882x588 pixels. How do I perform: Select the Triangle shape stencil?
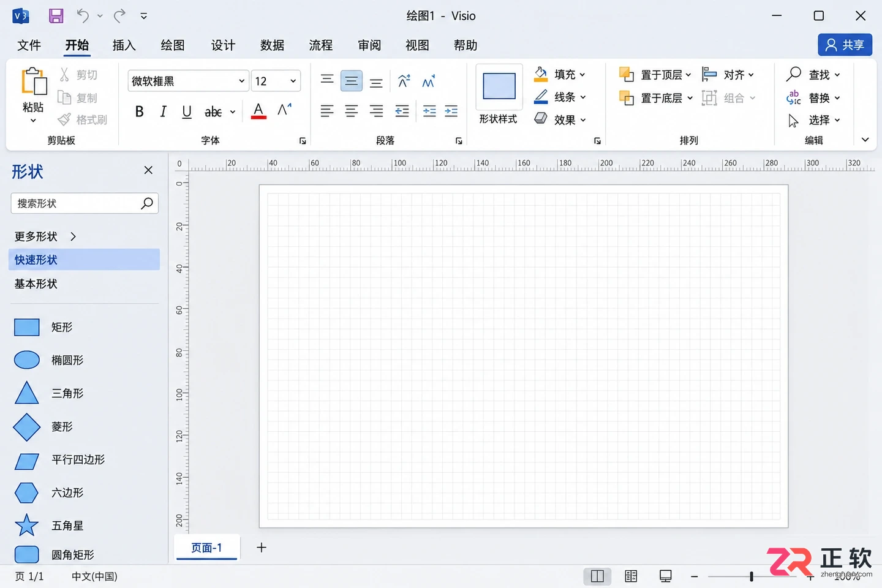pyautogui.click(x=27, y=393)
